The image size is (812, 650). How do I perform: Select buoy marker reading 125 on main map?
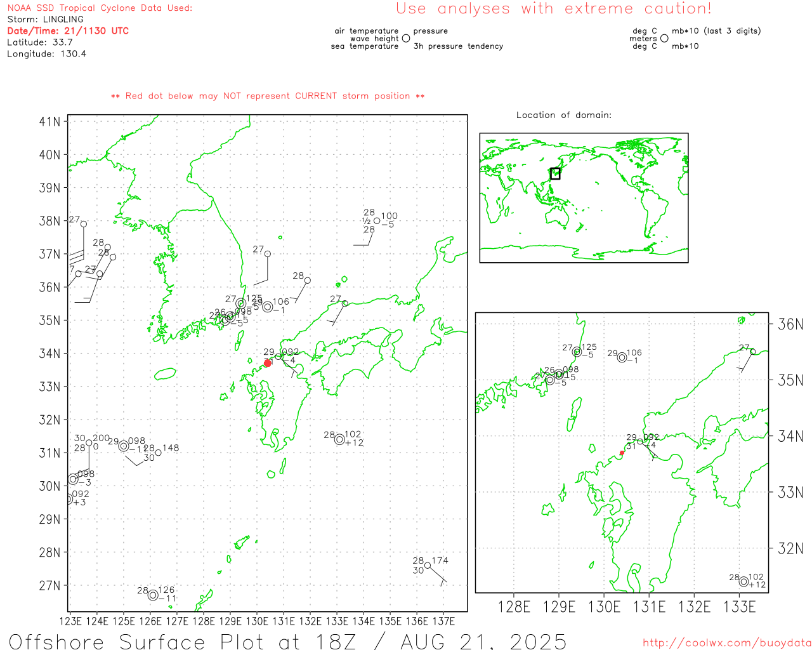[241, 303]
